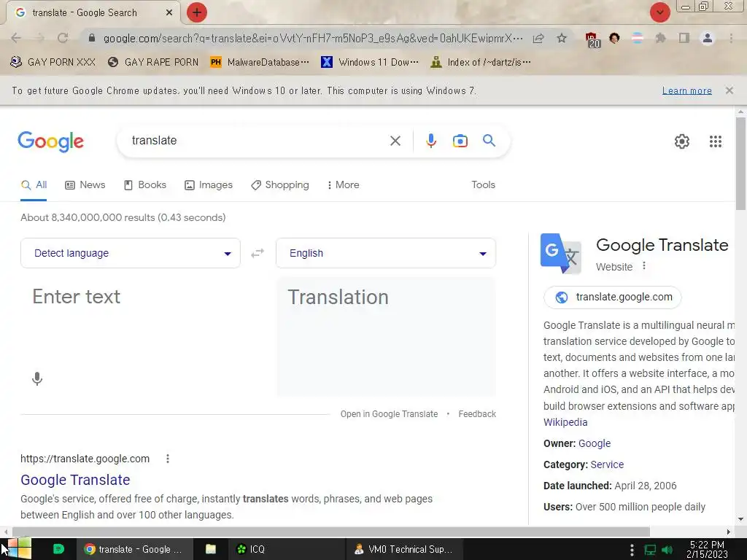Click the translate.google.com button in side panel
Screen dimensions: 747x560
(613, 297)
